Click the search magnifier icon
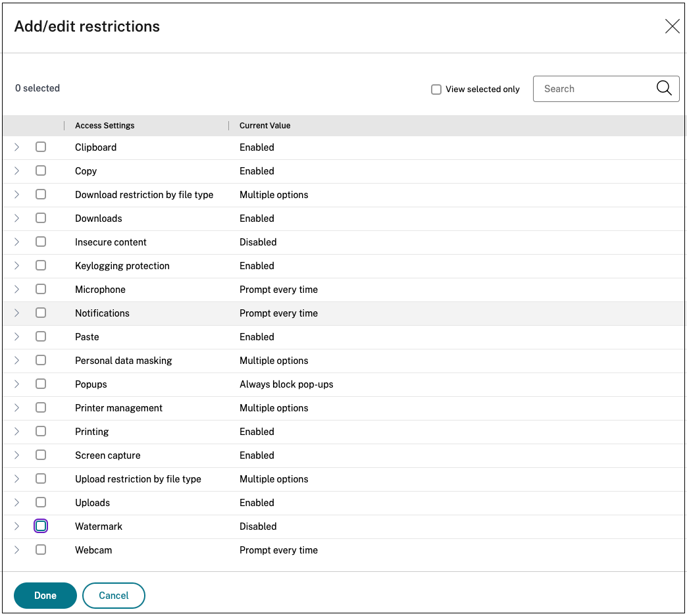Screen dimensions: 687x616 664,89
